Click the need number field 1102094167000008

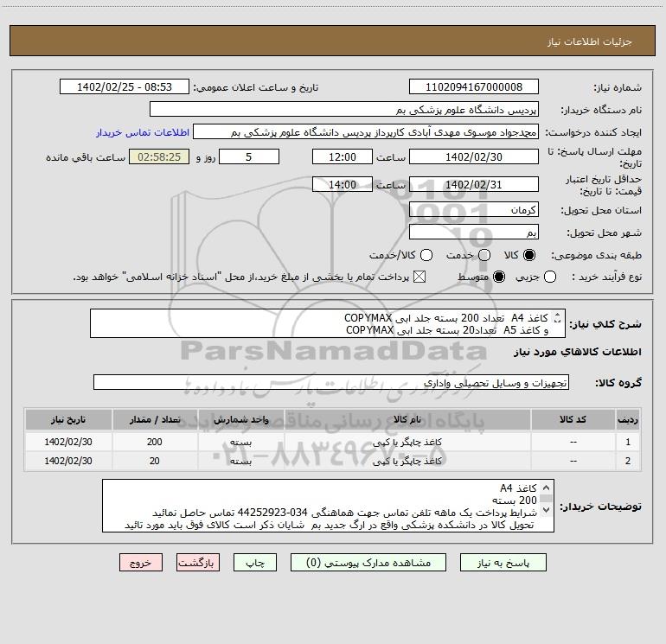[x=474, y=86]
